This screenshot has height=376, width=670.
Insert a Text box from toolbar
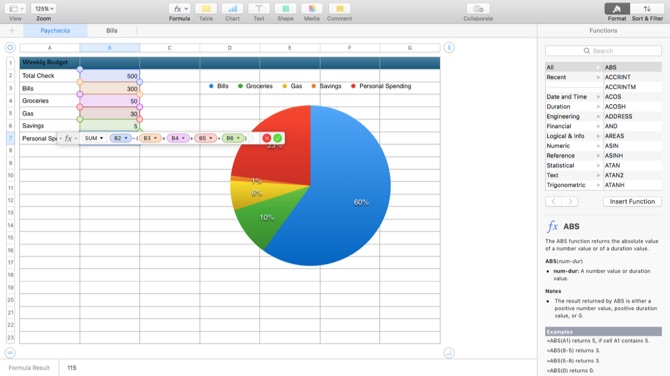[259, 9]
